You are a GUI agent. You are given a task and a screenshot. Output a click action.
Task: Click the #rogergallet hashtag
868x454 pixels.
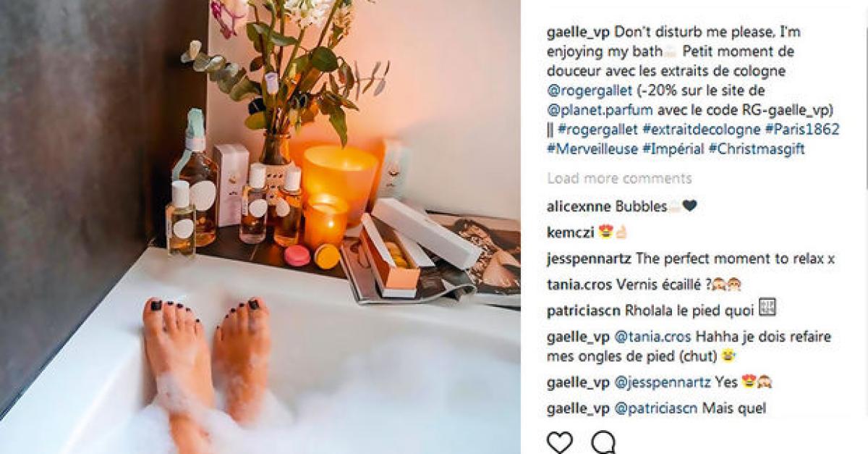click(598, 130)
